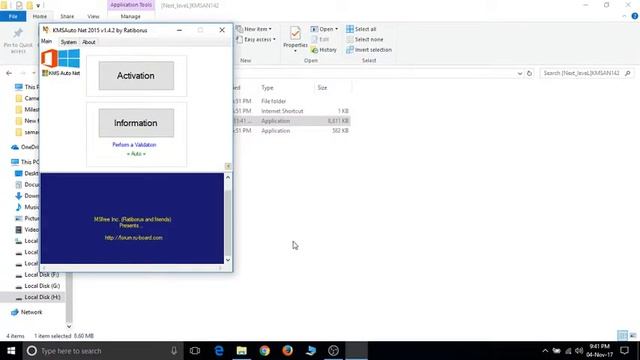This screenshot has width=640, height=360.
Task: Click Select all in the ribbon
Action: click(x=361, y=29)
